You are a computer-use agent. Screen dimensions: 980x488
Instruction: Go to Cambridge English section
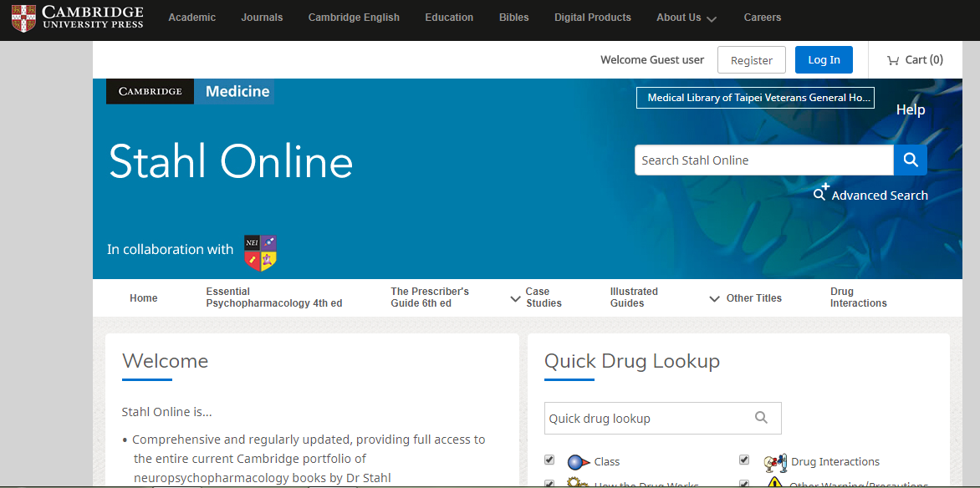(x=354, y=18)
